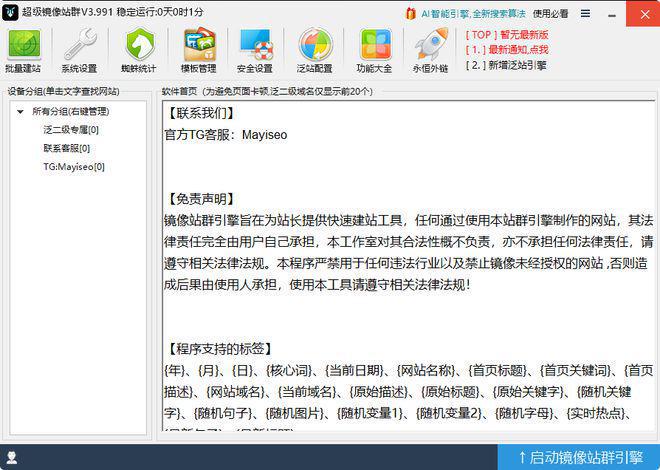
Task: Open 蜘蛛统计 spider statistics
Action: coord(139,50)
